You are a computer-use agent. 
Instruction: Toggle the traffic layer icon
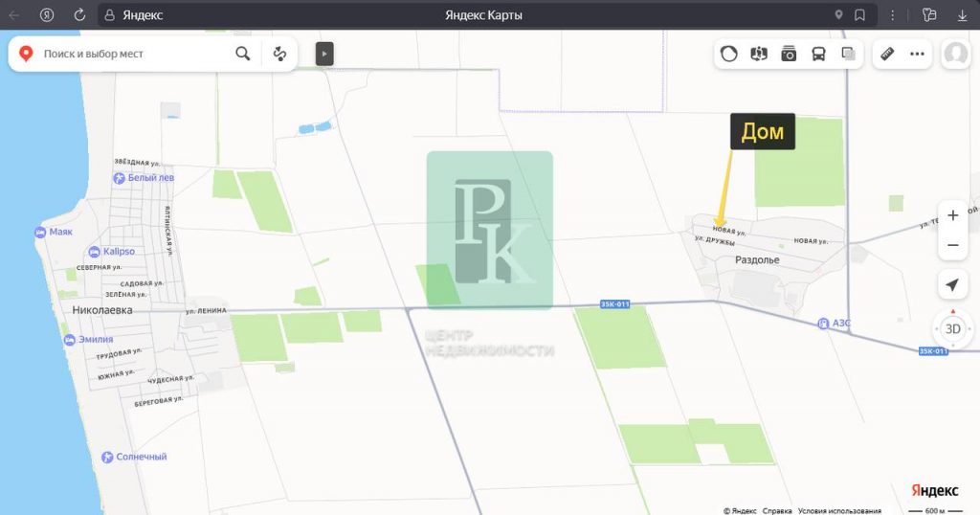728,54
